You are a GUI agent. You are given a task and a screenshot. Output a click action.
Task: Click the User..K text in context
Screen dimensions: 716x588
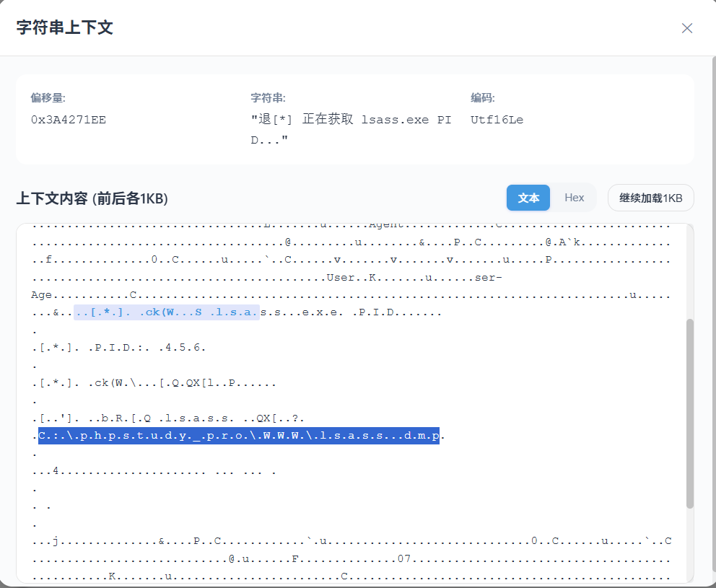click(352, 278)
